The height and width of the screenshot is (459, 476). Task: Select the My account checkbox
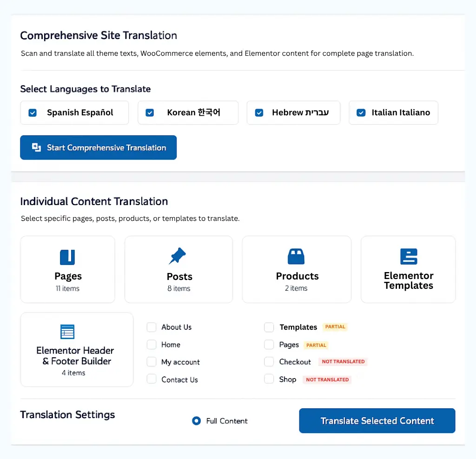tap(151, 362)
